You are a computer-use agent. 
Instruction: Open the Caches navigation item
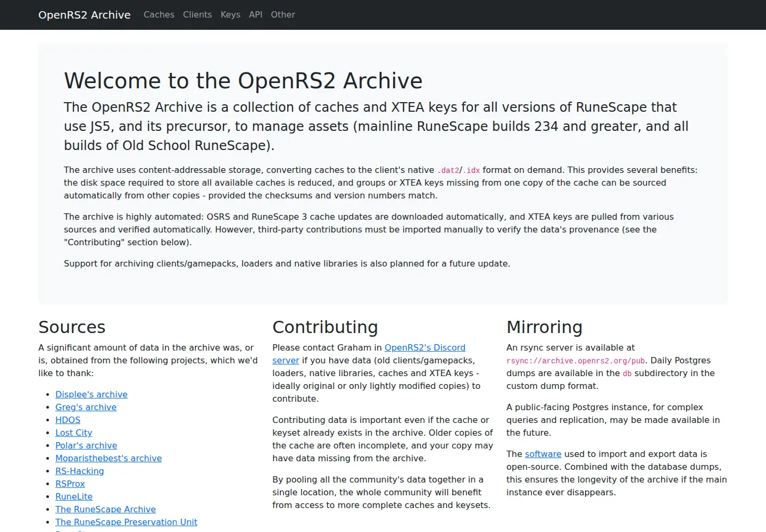tap(159, 15)
